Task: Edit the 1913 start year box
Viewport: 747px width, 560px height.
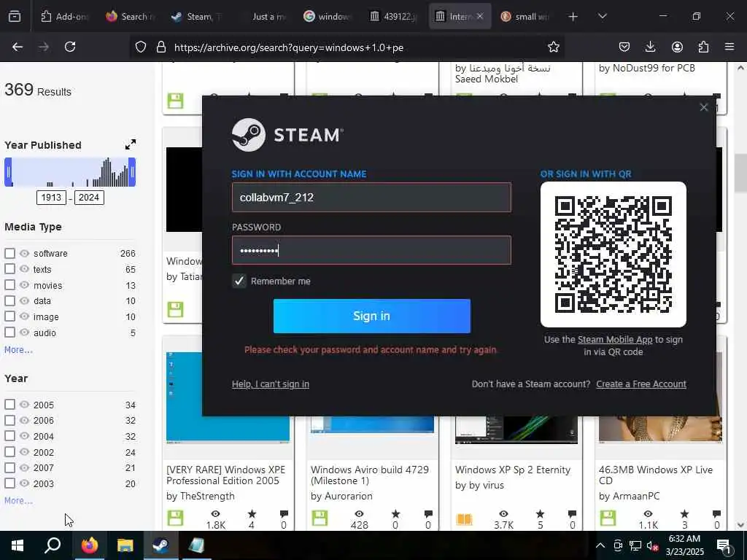Action: click(x=51, y=198)
